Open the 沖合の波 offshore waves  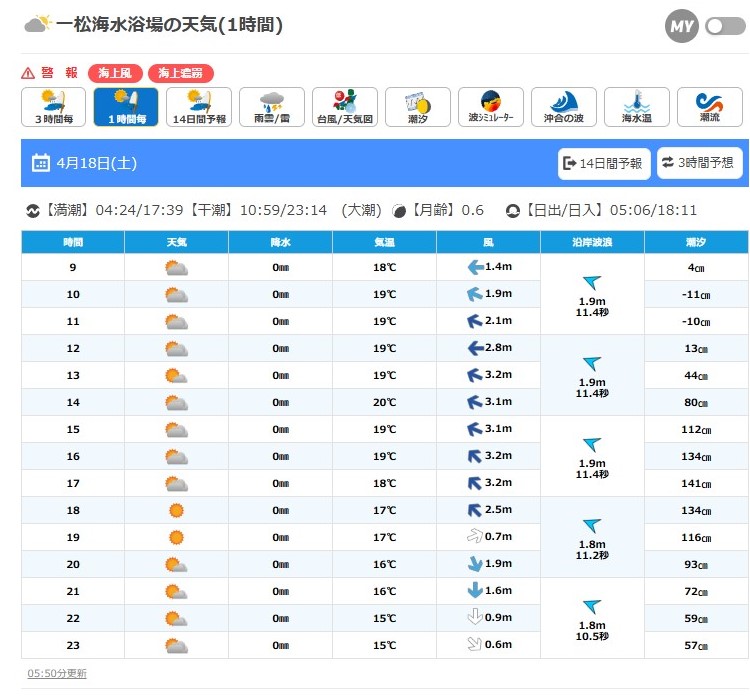click(x=563, y=107)
